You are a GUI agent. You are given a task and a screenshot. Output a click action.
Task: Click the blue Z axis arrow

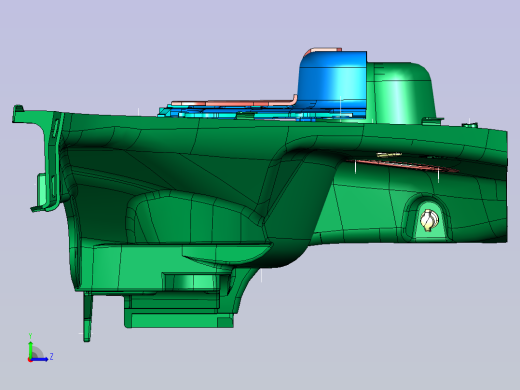[39, 359]
